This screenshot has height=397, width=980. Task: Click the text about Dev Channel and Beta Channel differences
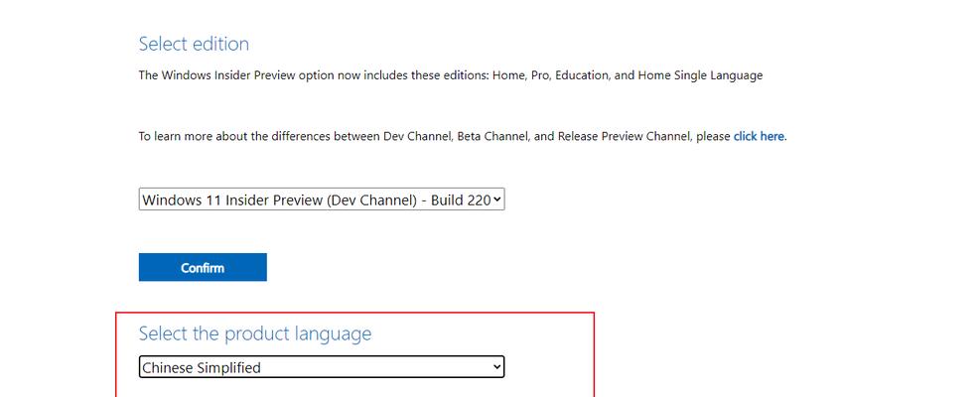pyautogui.click(x=463, y=136)
